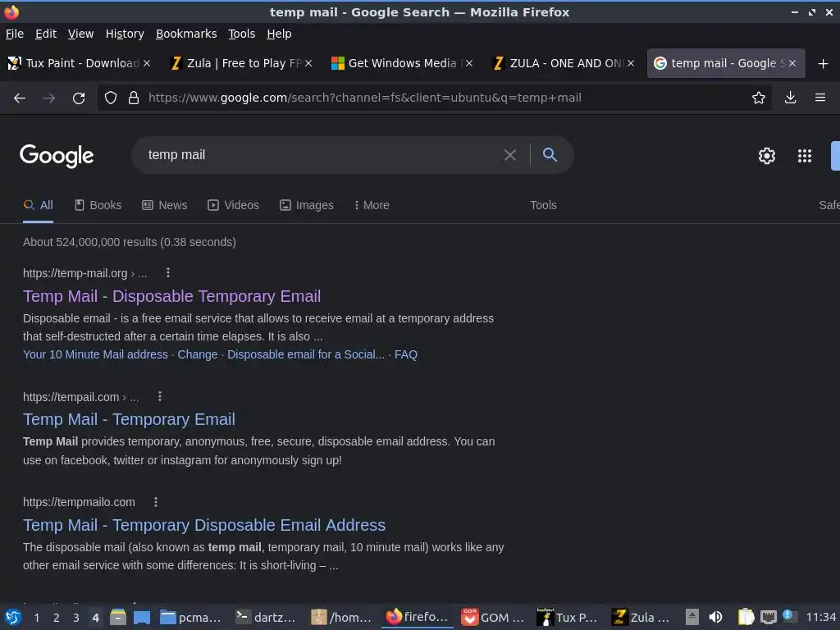Reload the current page
The height and width of the screenshot is (630, 840).
coord(79,98)
